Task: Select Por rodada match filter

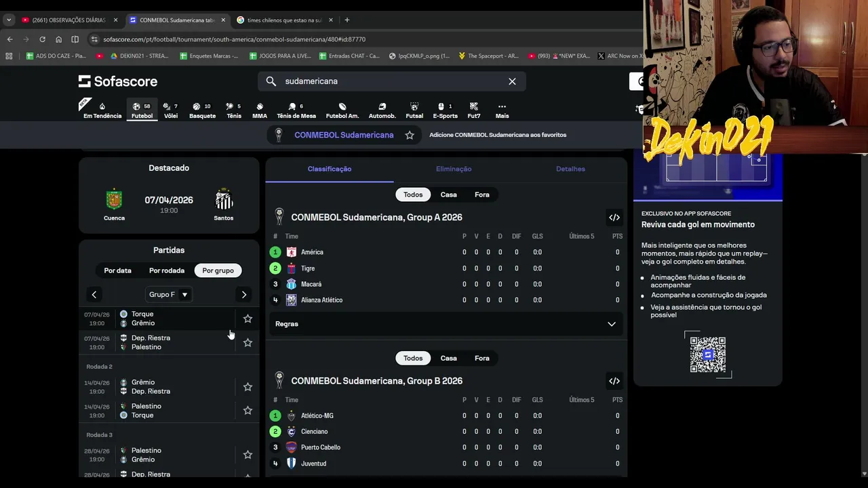Action: (x=167, y=270)
